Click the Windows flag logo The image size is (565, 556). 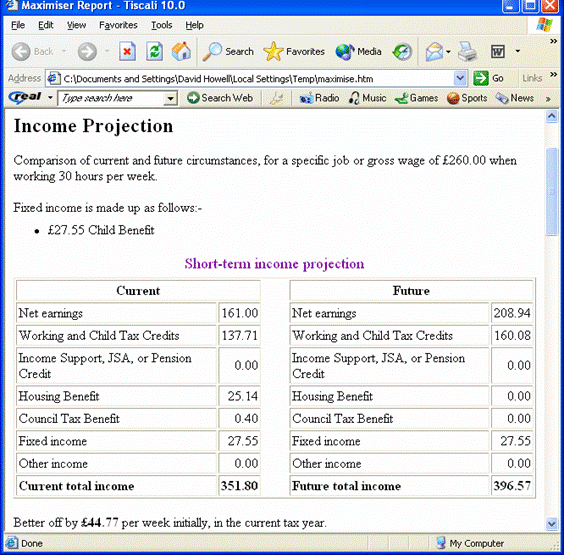point(544,25)
